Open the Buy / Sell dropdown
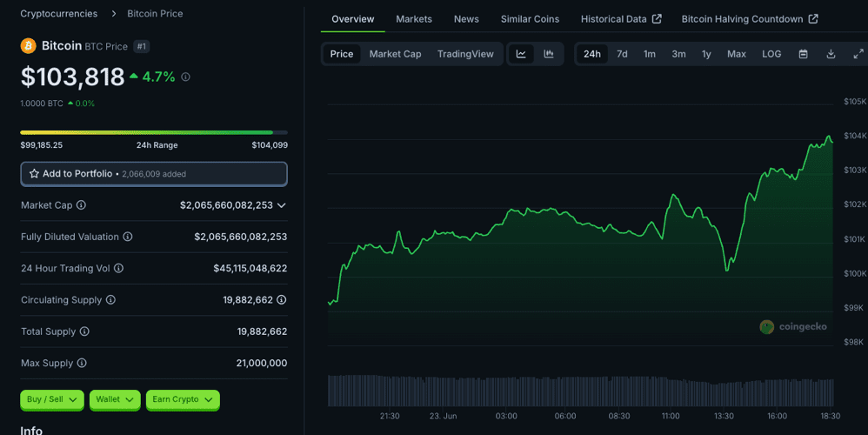 52,399
